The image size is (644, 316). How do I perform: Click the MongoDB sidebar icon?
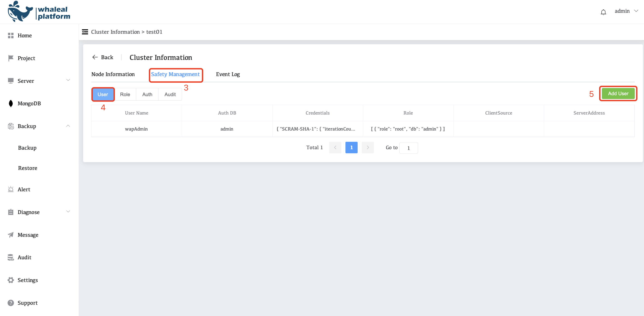click(x=11, y=103)
